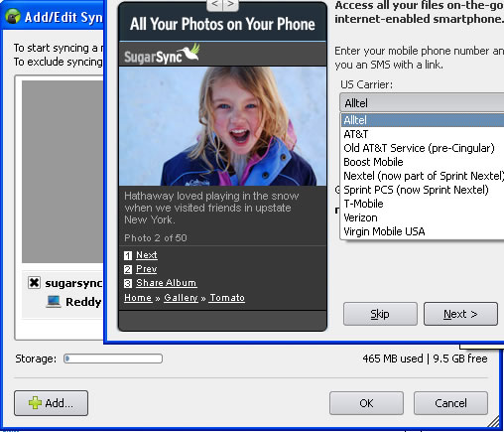504x432 pixels.
Task: Click the "Photo 2 of 50" caption
Action: 156,238
